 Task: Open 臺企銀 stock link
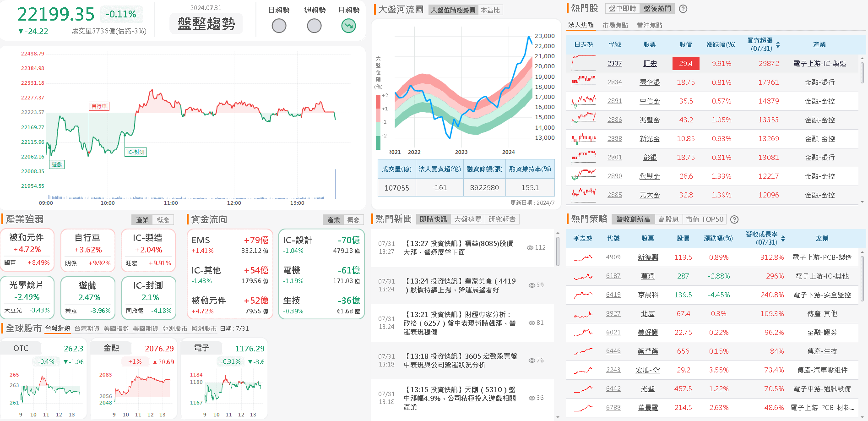pyautogui.click(x=650, y=82)
